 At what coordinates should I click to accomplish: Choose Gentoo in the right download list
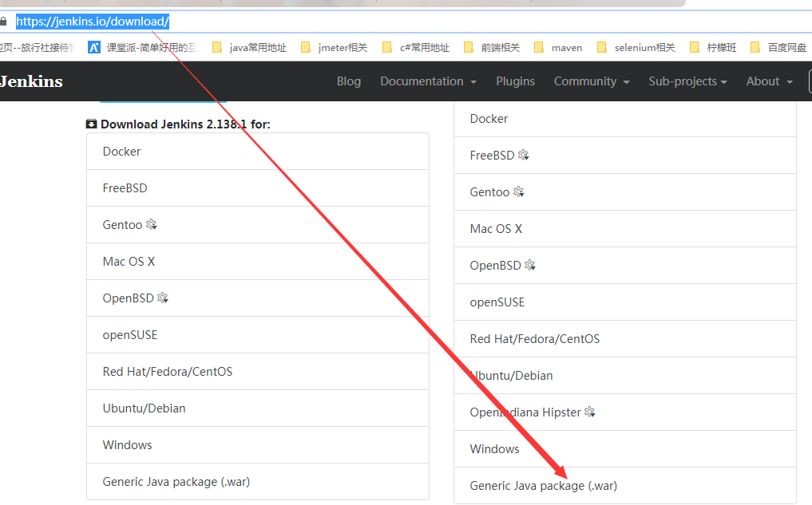pos(625,192)
